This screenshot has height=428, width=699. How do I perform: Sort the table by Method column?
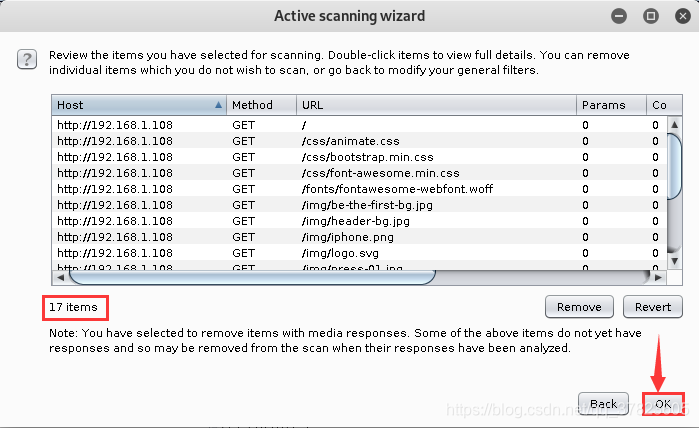261,105
